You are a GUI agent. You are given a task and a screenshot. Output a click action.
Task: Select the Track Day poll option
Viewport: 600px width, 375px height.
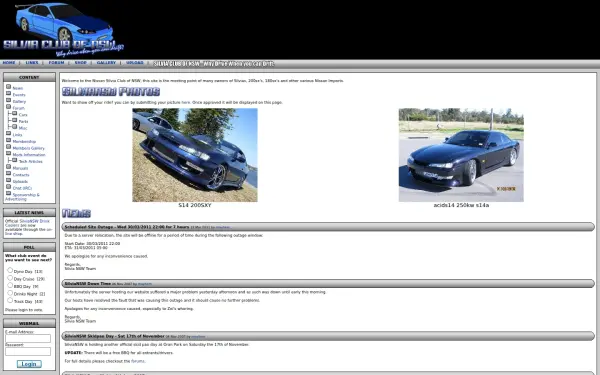[10, 300]
